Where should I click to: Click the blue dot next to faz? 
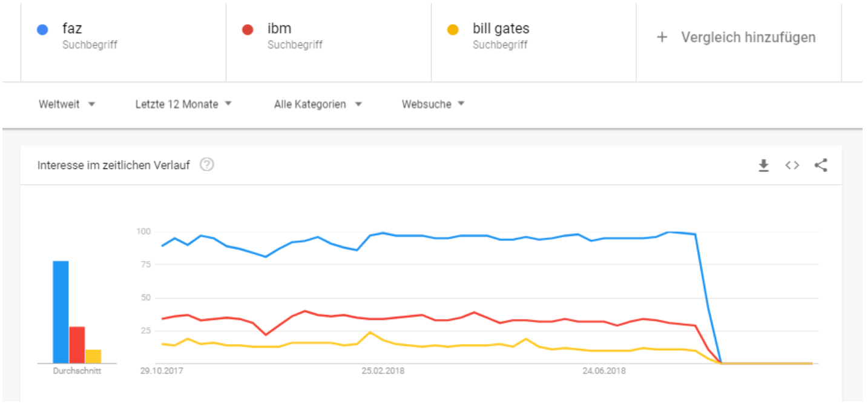42,30
